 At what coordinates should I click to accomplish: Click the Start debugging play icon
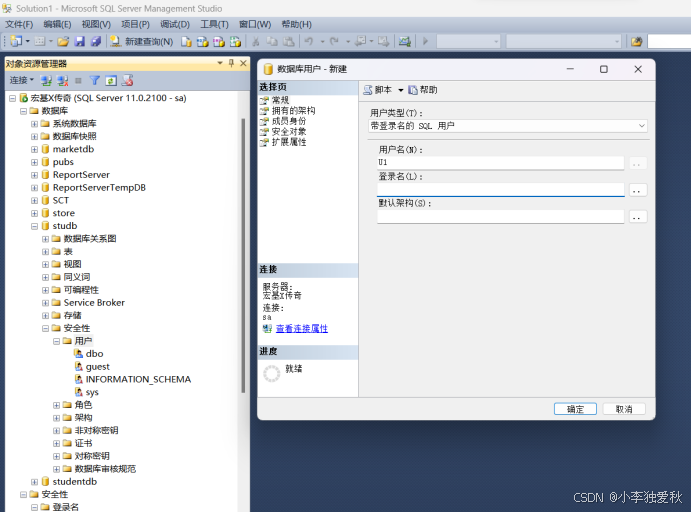[425, 41]
